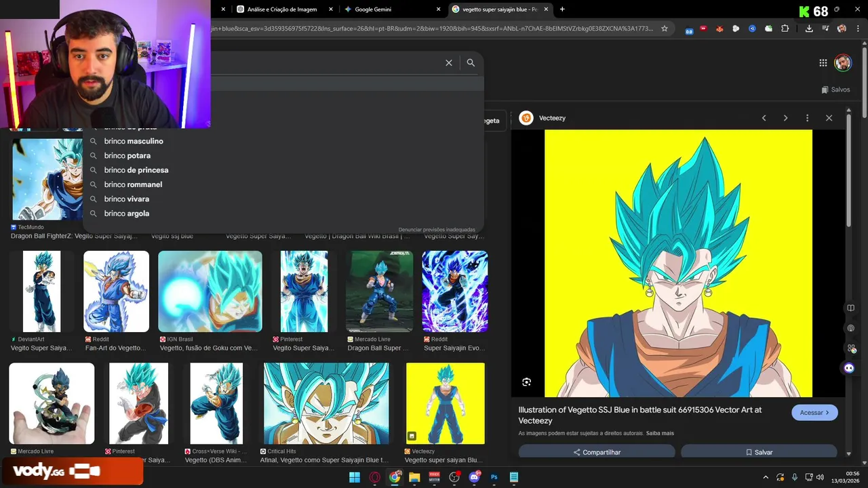Select suggestion brinco potara
Screen dimensions: 868x488
coord(127,155)
